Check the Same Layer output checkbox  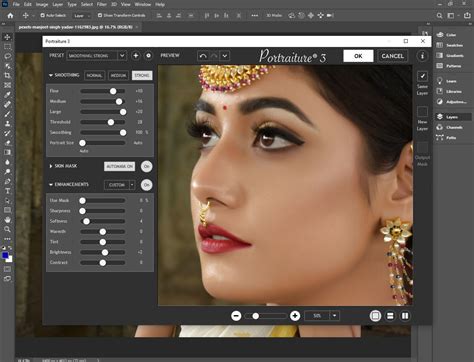[x=422, y=76]
